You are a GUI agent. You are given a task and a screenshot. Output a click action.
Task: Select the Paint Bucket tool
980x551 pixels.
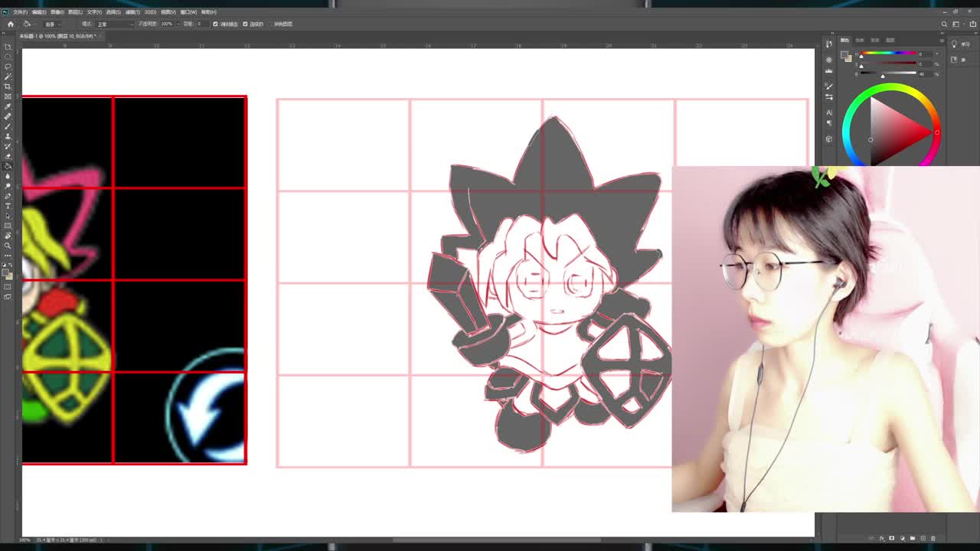8,165
